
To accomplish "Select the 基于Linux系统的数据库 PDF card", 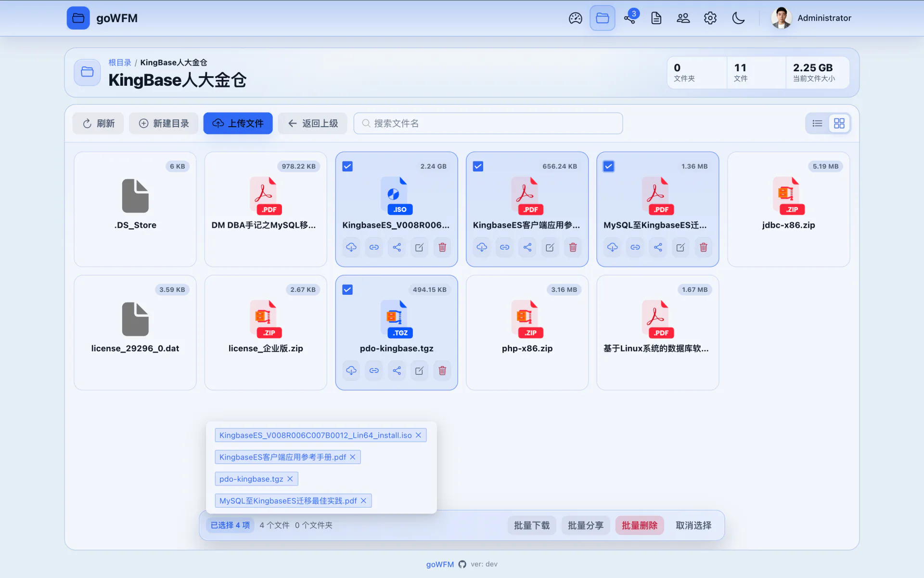I will point(658,333).
